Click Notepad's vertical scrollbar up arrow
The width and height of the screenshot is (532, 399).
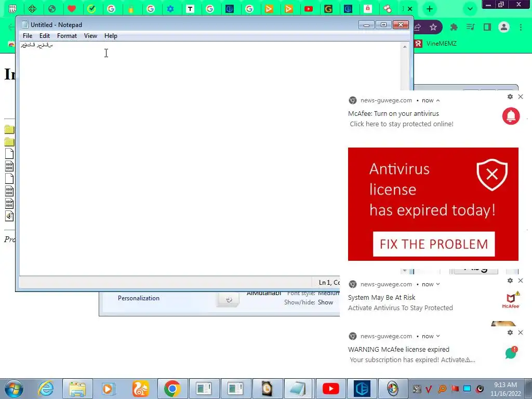pyautogui.click(x=405, y=46)
